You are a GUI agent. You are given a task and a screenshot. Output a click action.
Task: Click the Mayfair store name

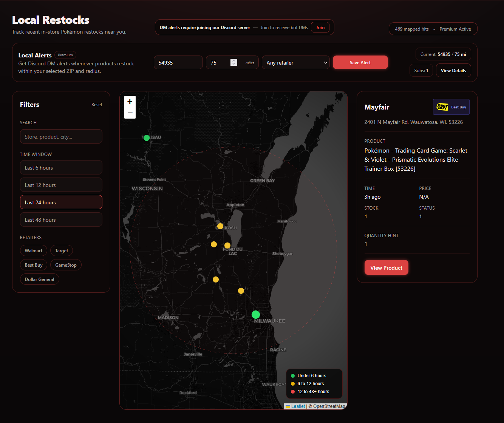[x=377, y=107]
